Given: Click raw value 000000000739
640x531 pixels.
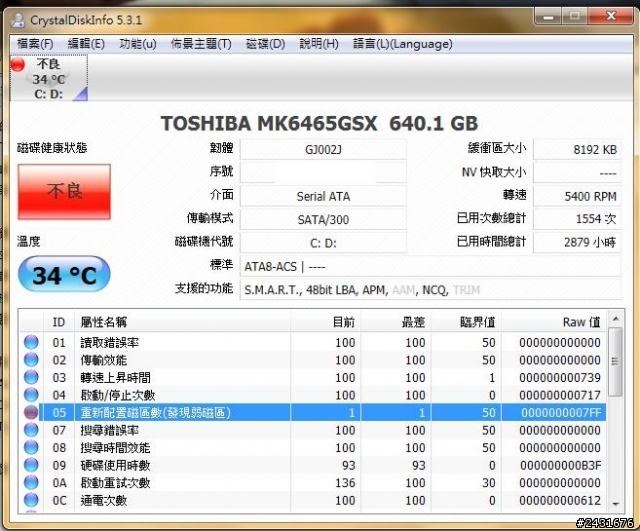Looking at the screenshot, I should 560,378.
